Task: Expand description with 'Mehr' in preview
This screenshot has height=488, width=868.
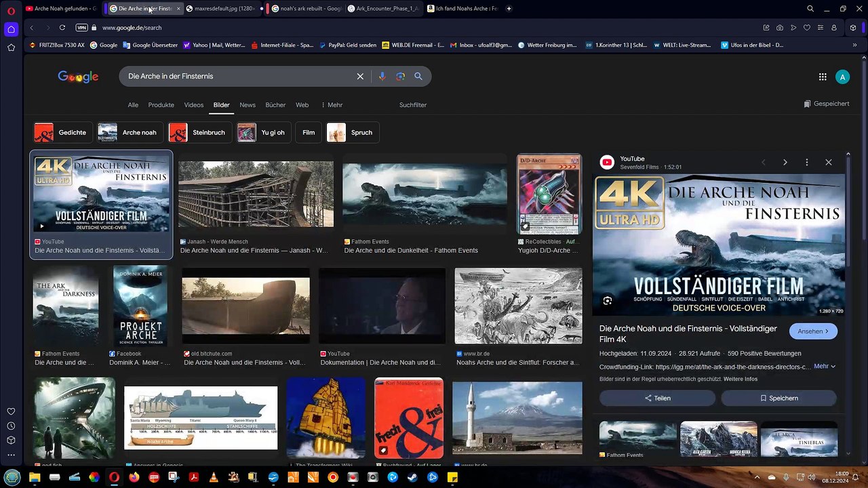Action: click(824, 366)
